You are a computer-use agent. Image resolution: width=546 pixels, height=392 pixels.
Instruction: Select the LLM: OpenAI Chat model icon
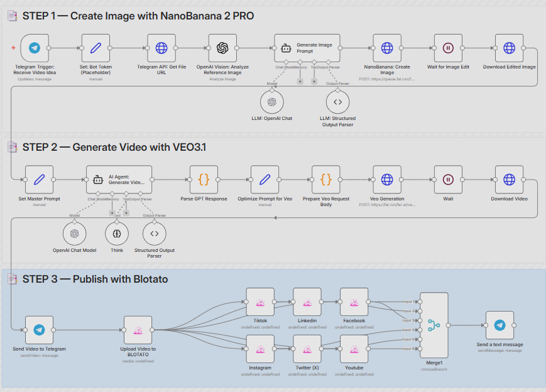click(271, 102)
